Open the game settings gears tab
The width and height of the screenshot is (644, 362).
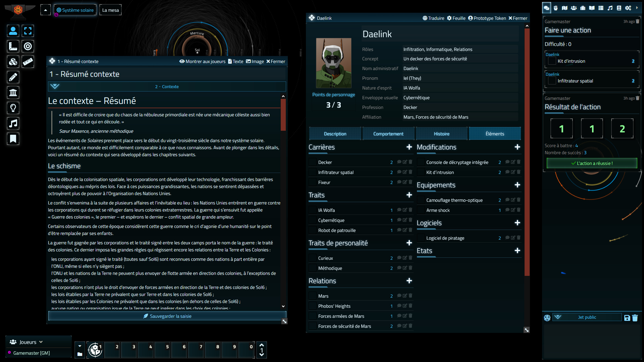[x=628, y=8]
